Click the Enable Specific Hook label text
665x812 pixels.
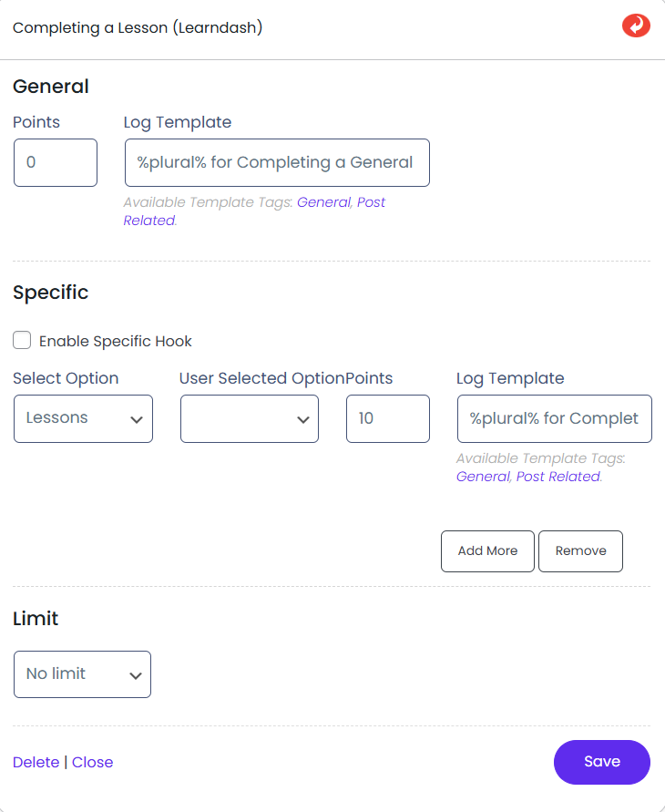(x=116, y=342)
